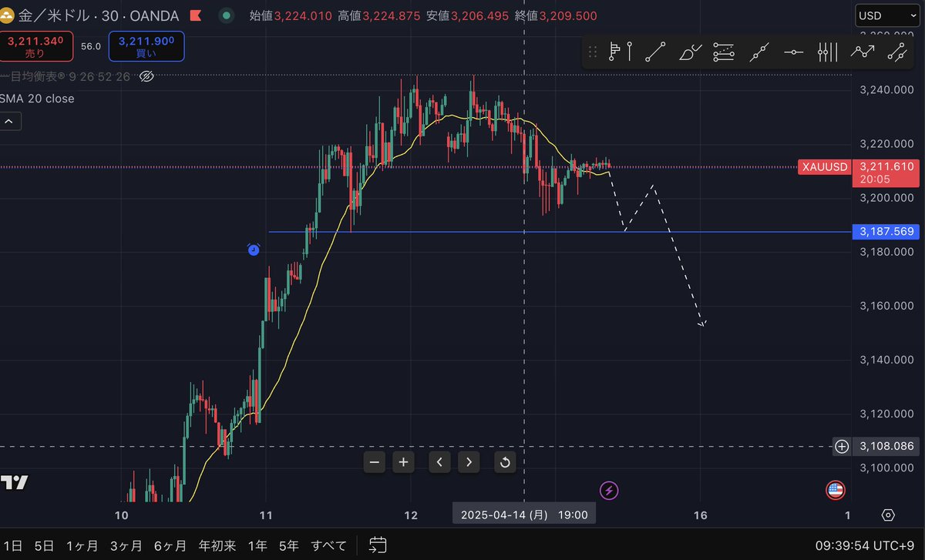Click the opening price 始値 3,224.010
Screen dimensions: 925x560
[x=292, y=16]
